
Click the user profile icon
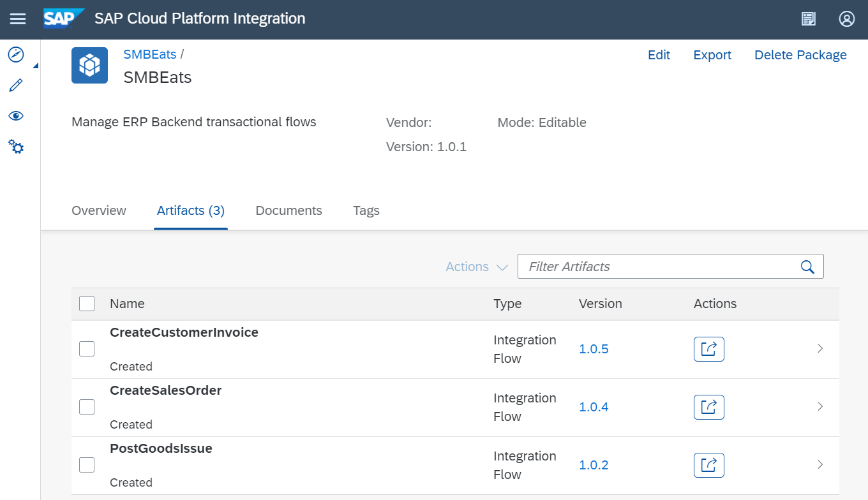846,18
